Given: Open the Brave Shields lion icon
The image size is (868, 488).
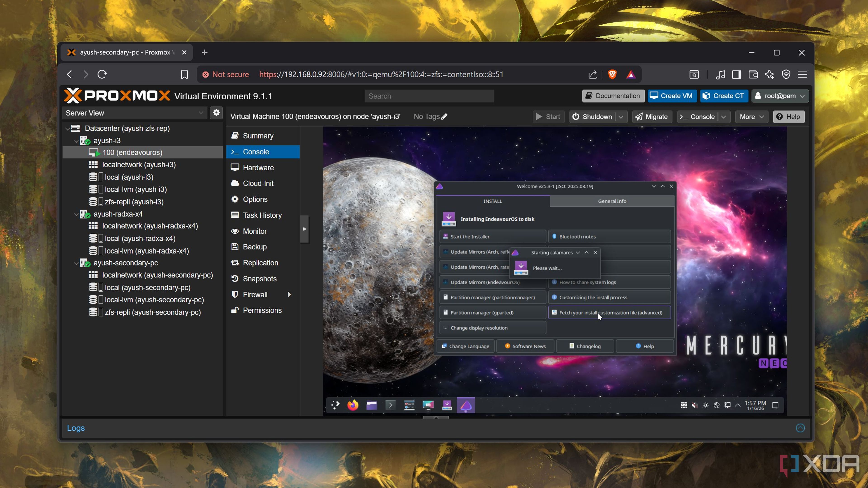Looking at the screenshot, I should (x=612, y=74).
